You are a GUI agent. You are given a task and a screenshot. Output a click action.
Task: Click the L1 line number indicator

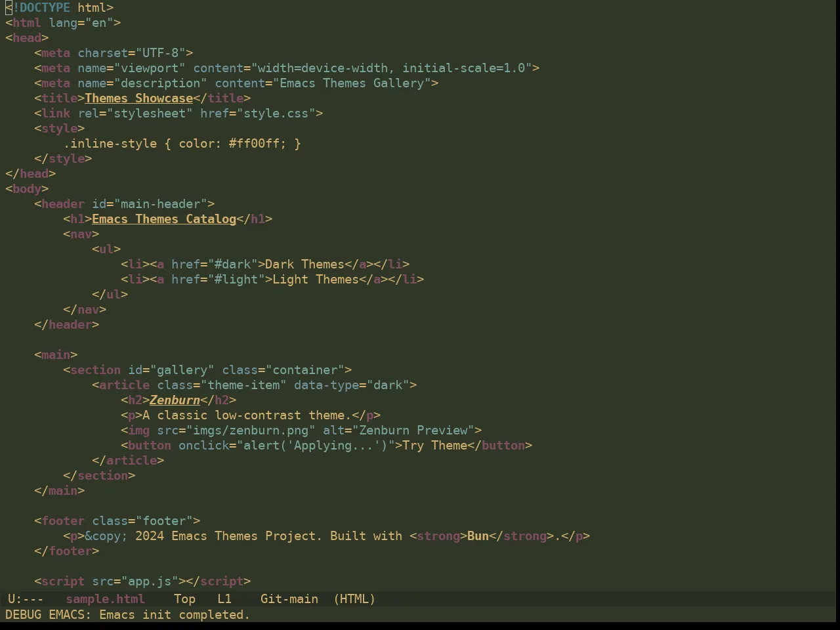click(224, 599)
